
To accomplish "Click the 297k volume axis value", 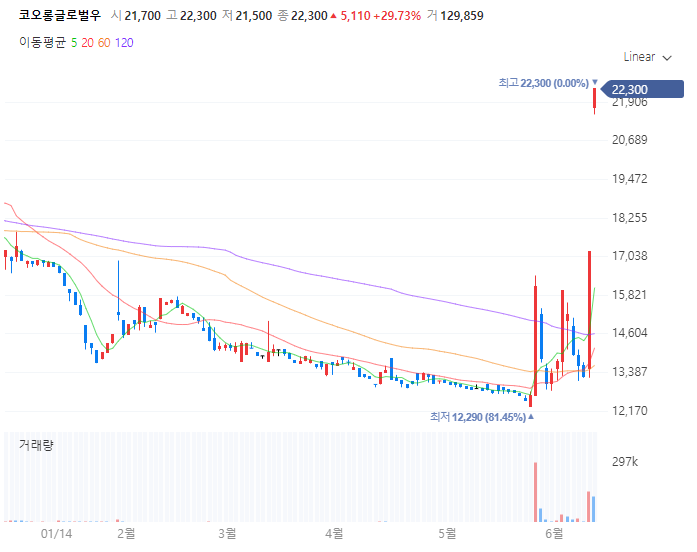I will tap(625, 462).
